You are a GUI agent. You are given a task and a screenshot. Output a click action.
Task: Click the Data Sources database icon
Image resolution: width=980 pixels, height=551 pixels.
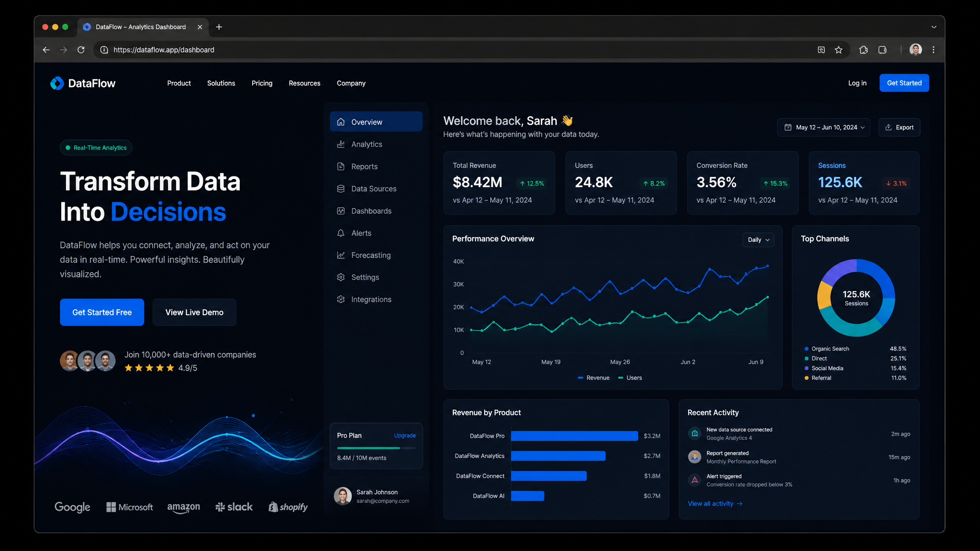point(341,188)
